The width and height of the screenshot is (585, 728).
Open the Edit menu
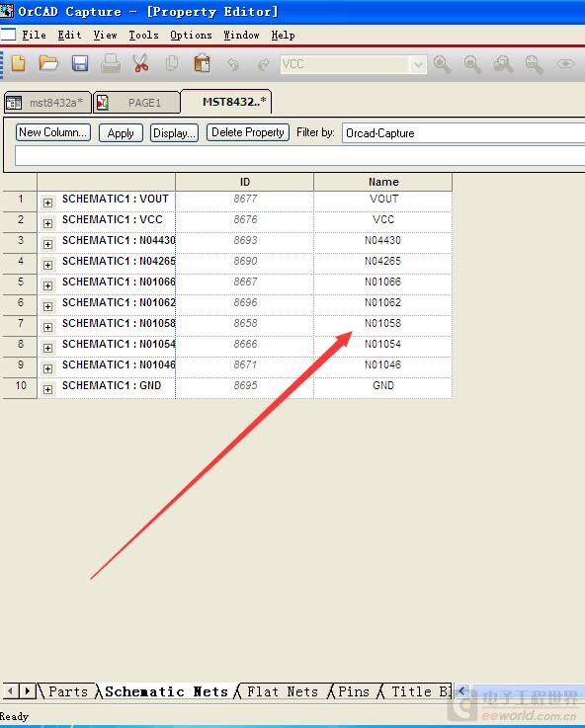[69, 35]
